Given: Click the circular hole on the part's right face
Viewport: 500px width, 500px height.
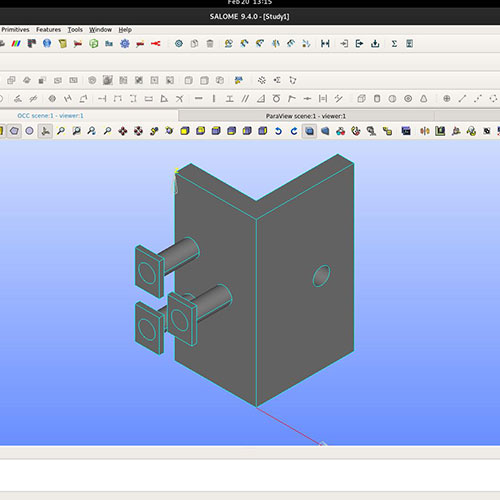Looking at the screenshot, I should (x=321, y=276).
